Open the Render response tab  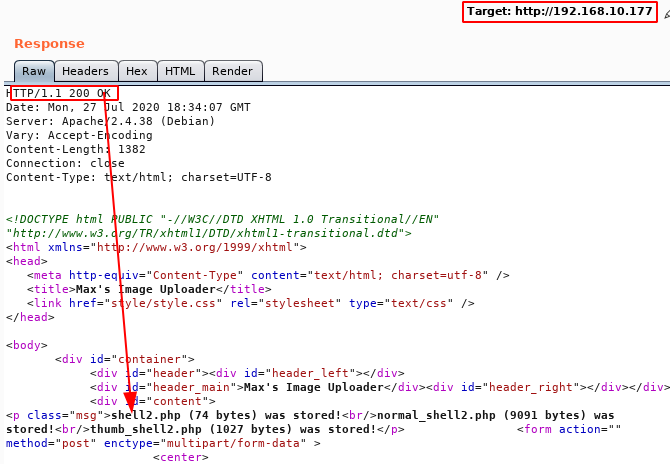[232, 71]
